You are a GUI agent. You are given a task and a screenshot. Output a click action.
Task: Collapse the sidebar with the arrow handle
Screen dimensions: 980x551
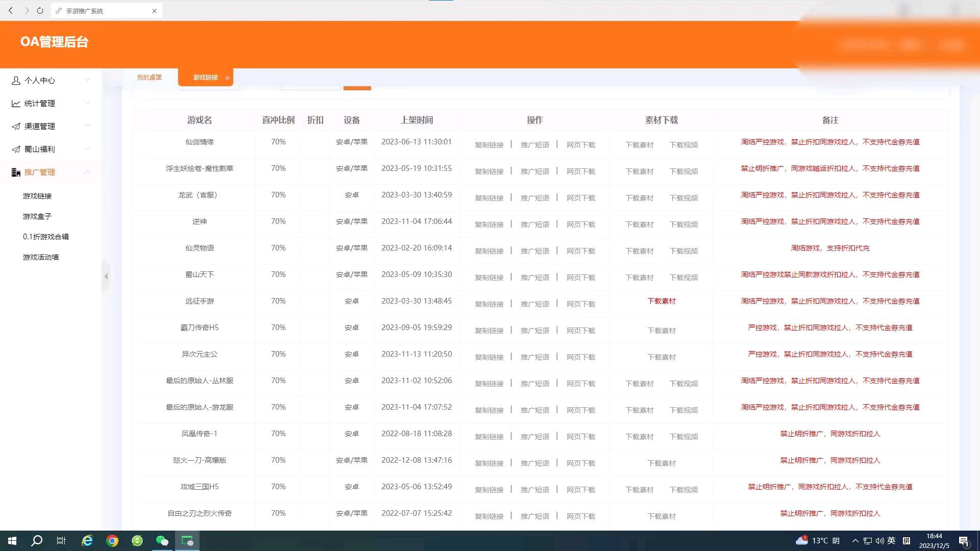click(106, 277)
